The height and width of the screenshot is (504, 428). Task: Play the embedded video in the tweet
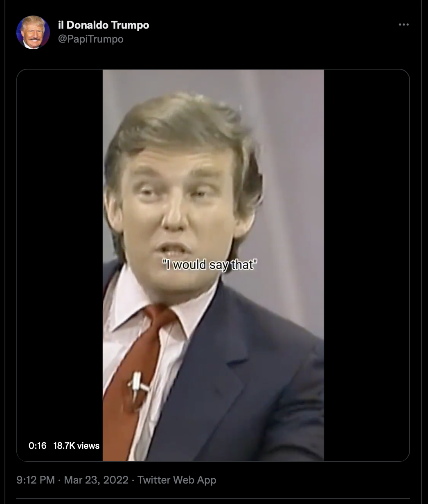click(213, 265)
